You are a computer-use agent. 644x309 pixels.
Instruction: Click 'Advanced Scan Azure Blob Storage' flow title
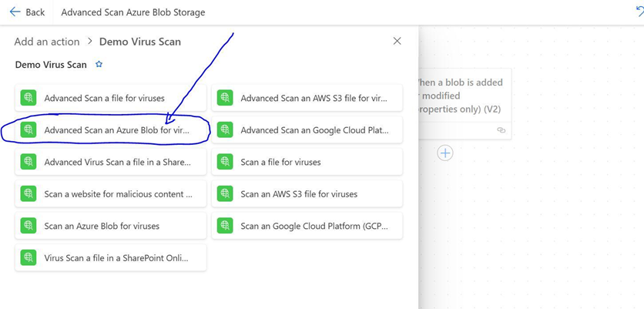pyautogui.click(x=133, y=12)
